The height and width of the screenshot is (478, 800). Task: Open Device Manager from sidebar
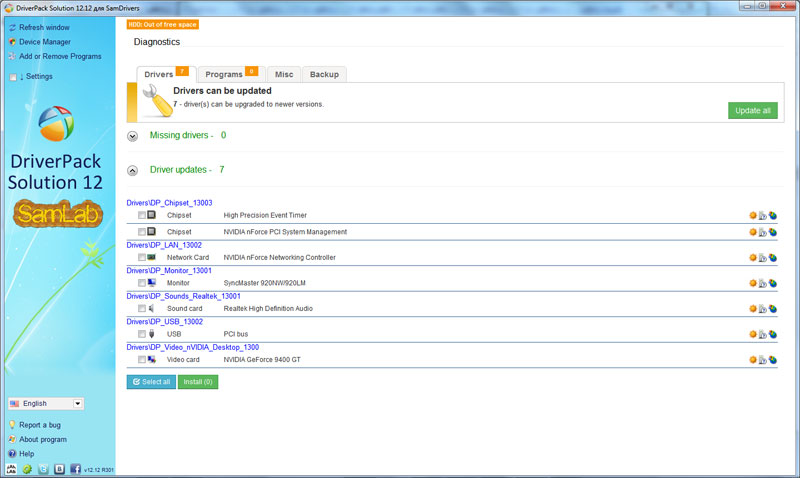(45, 42)
